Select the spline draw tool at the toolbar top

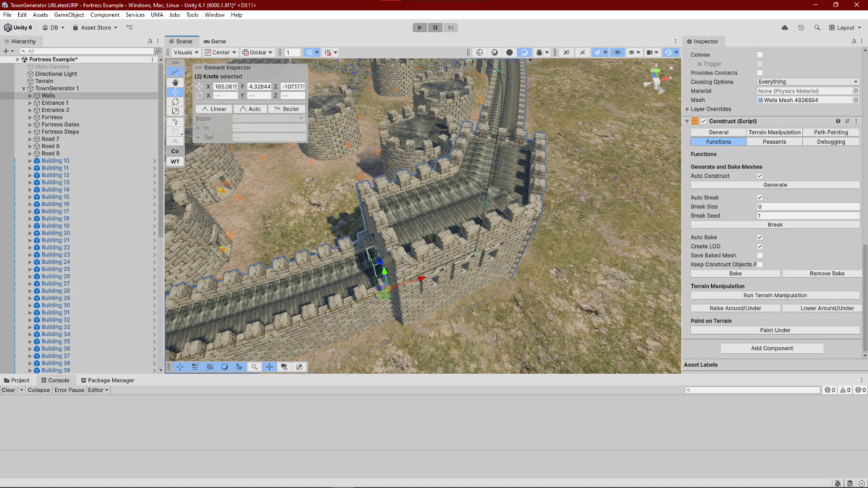click(x=175, y=72)
